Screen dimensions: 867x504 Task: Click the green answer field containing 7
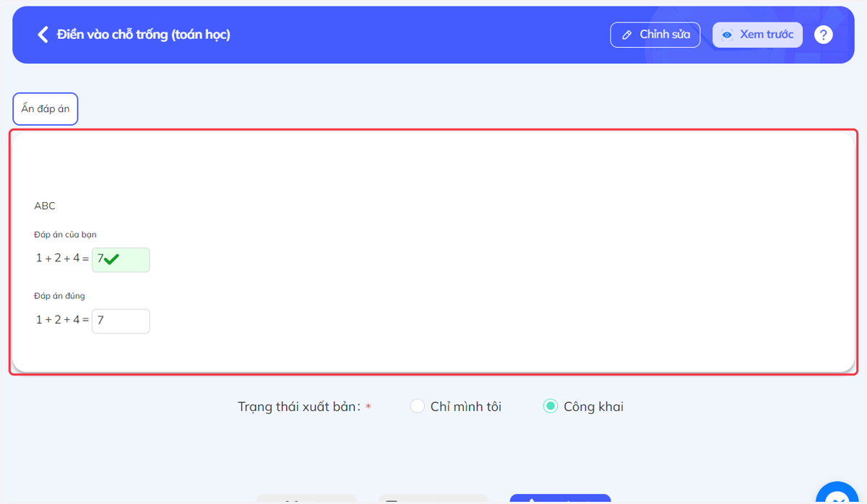click(x=121, y=260)
